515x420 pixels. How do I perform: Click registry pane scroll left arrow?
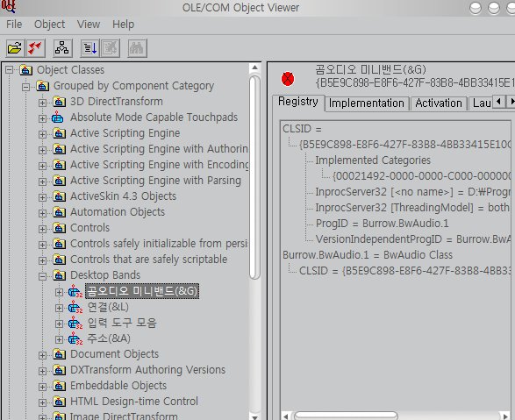tap(286, 416)
